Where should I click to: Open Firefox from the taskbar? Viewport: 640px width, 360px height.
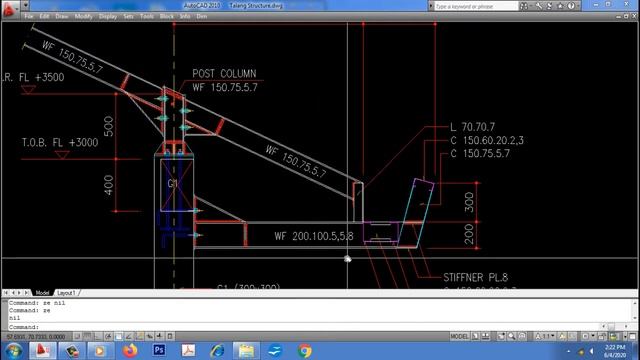click(x=130, y=351)
